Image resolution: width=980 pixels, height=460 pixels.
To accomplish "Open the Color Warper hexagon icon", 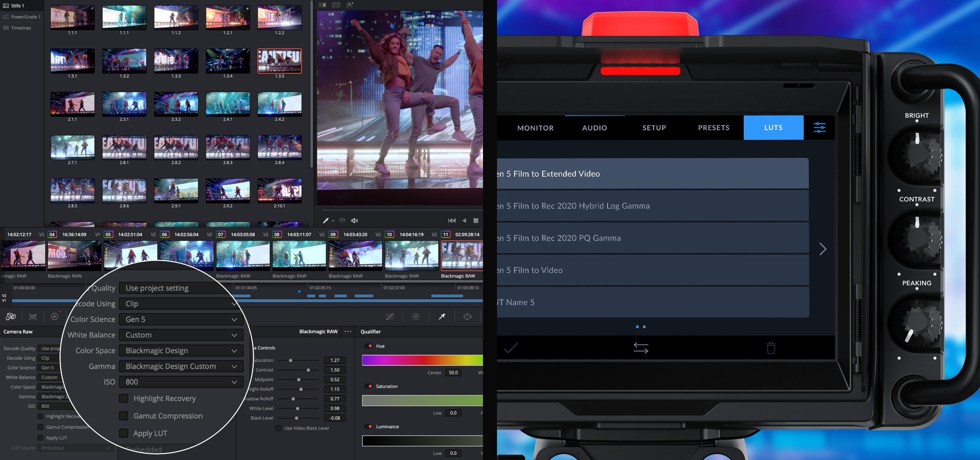I will (x=416, y=316).
